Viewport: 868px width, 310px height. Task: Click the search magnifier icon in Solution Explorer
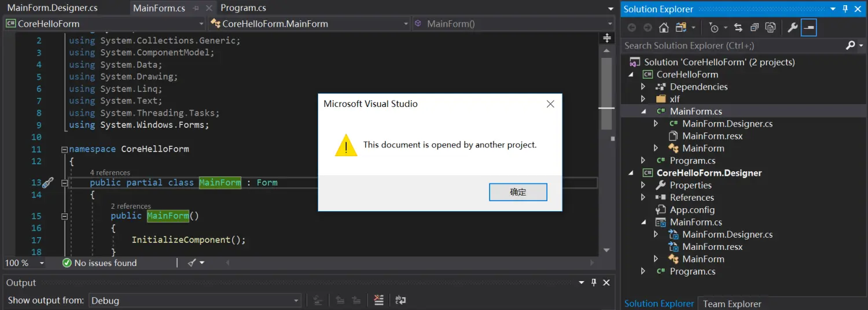(x=849, y=45)
